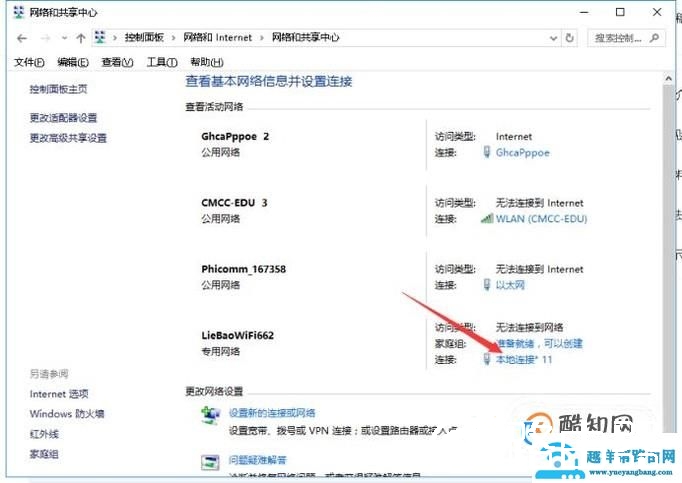Select GhcaPppoe 2 network name
Viewport: 682px width, 483px height.
point(235,137)
